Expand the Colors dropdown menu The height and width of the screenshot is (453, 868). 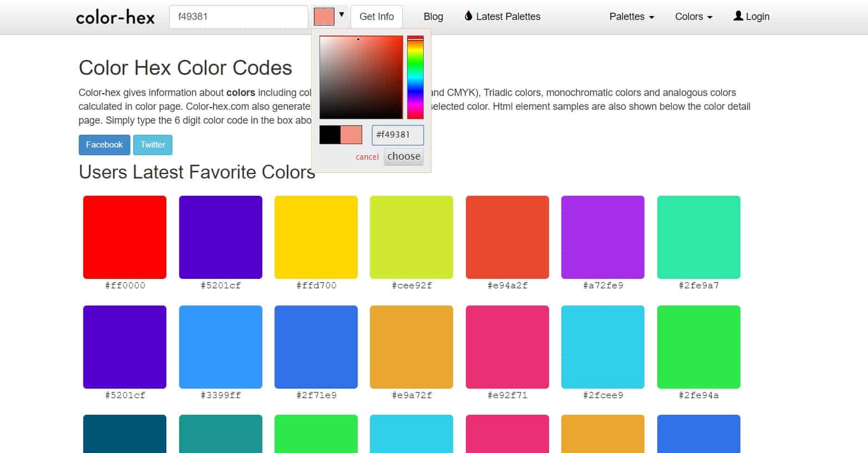click(694, 17)
